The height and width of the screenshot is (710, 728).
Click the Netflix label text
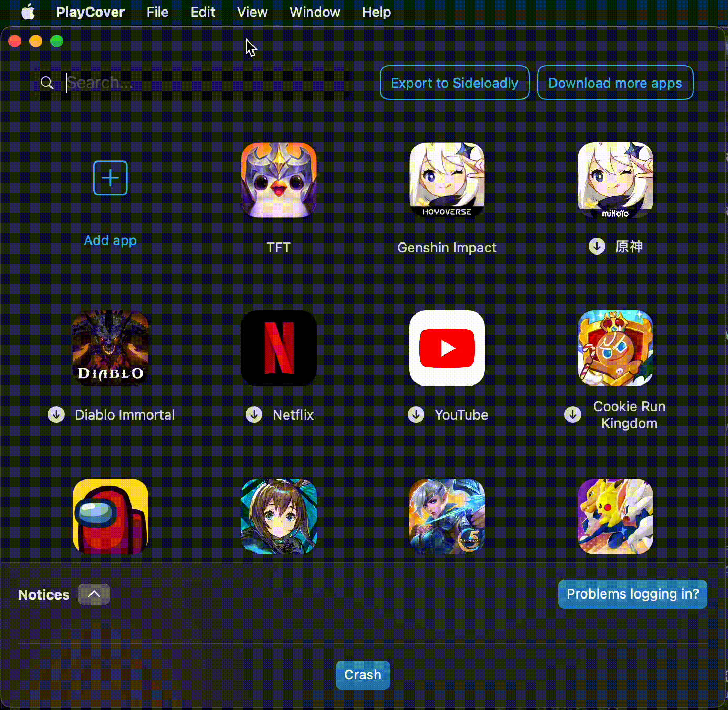coord(293,415)
